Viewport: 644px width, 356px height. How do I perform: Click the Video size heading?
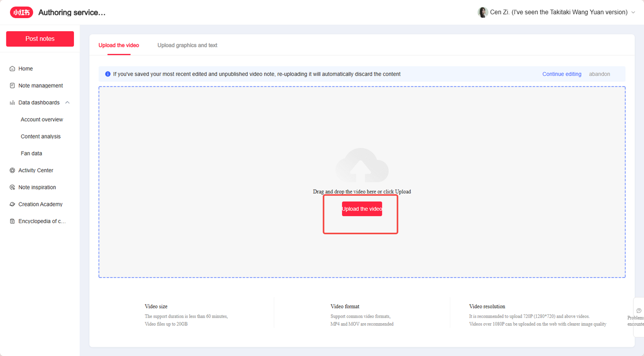156,306
